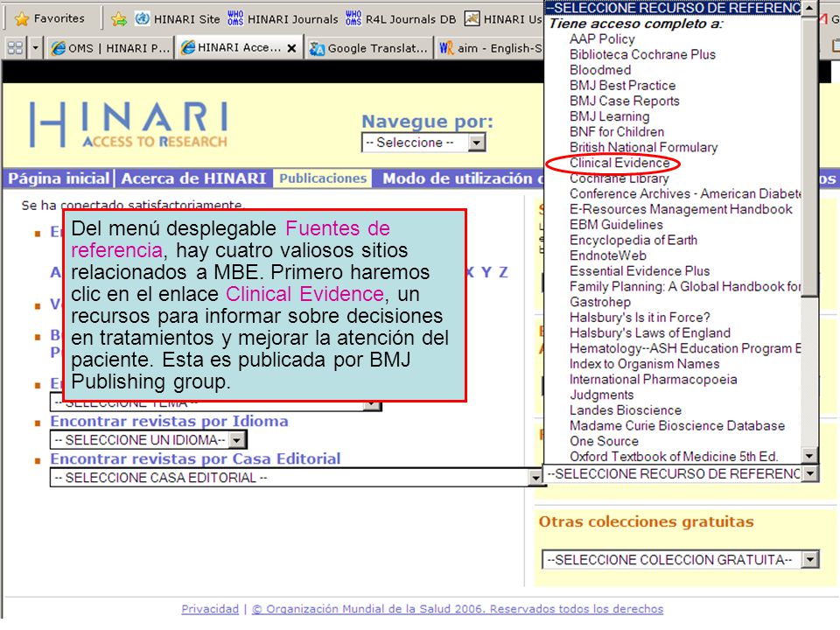Click the Favorites star icon

(22, 19)
